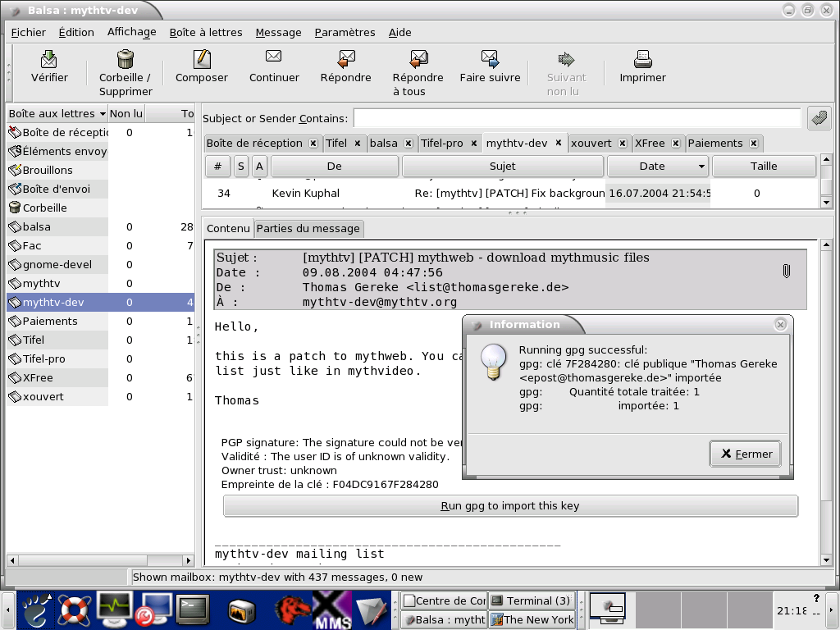Screen dimensions: 840x630
Task: Click the Fermer button in Information dialog
Action: point(746,454)
